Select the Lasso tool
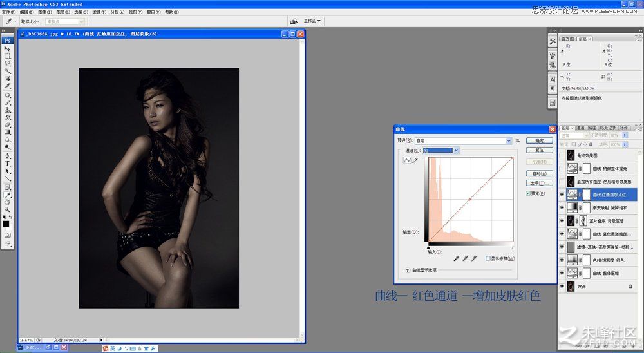644x353 pixels. [x=7, y=64]
